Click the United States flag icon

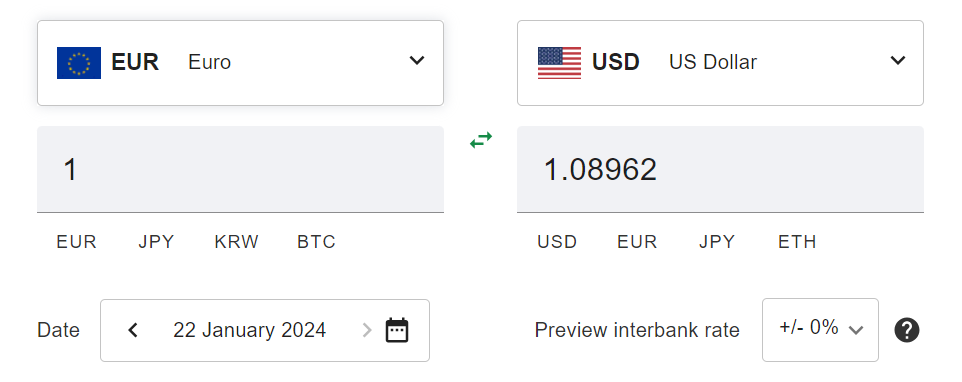click(x=560, y=63)
